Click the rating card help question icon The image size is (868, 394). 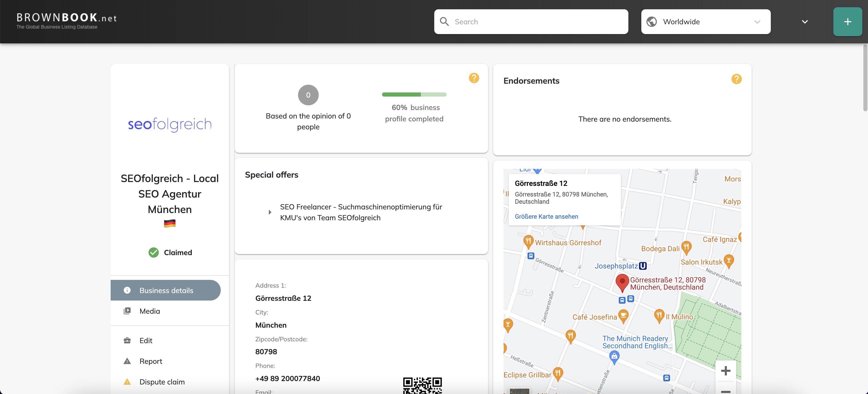[474, 78]
